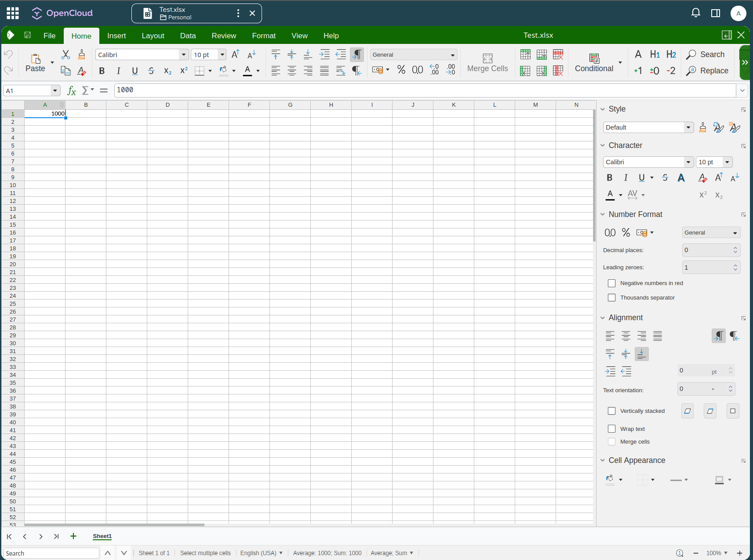Image resolution: width=753 pixels, height=560 pixels.
Task: Select the Sheet1 sheet tab
Action: [102, 536]
